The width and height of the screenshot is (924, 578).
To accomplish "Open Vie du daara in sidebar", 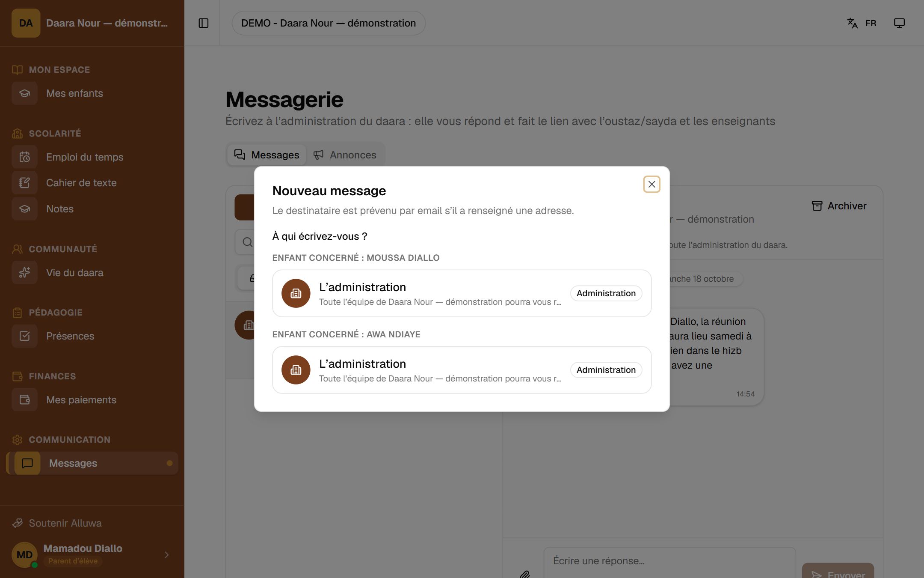I will coord(92,273).
